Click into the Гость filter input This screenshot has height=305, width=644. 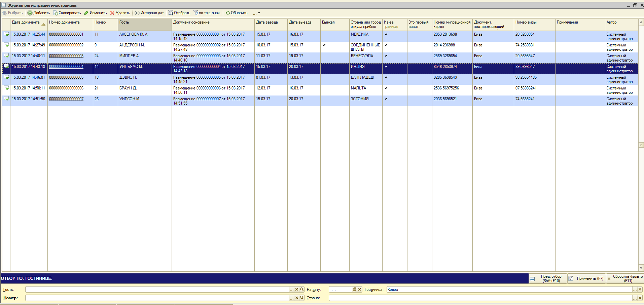coord(157,289)
